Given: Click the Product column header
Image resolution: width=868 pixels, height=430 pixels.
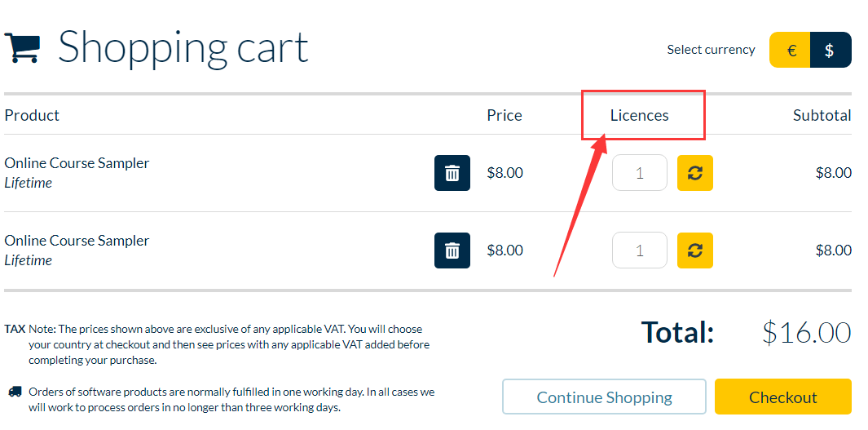Looking at the screenshot, I should (32, 115).
